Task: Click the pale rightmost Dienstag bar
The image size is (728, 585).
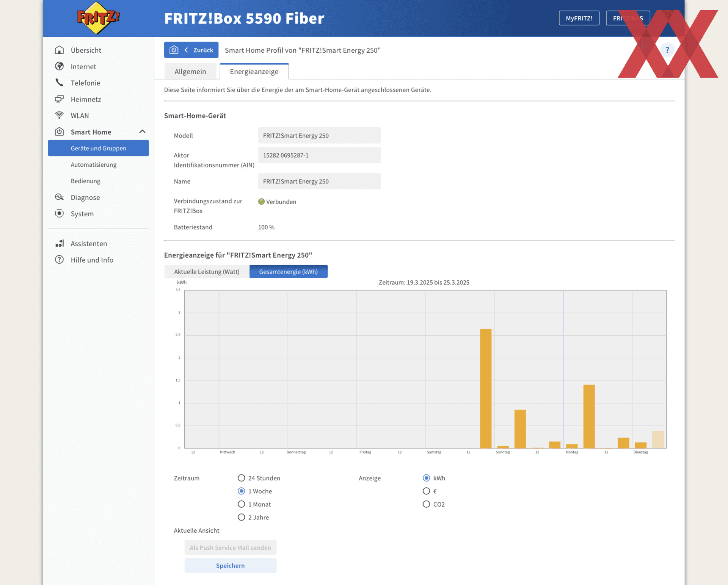Action: tap(658, 440)
